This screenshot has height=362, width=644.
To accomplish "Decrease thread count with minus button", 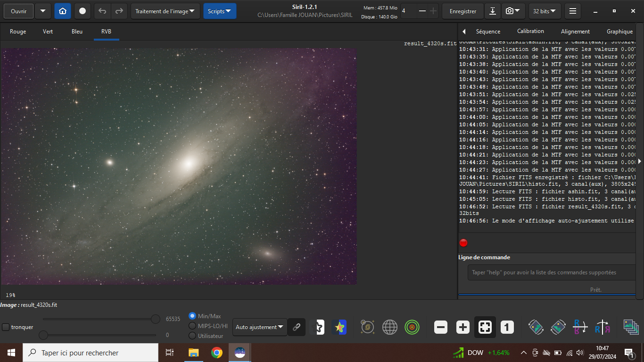I will 422,11.
